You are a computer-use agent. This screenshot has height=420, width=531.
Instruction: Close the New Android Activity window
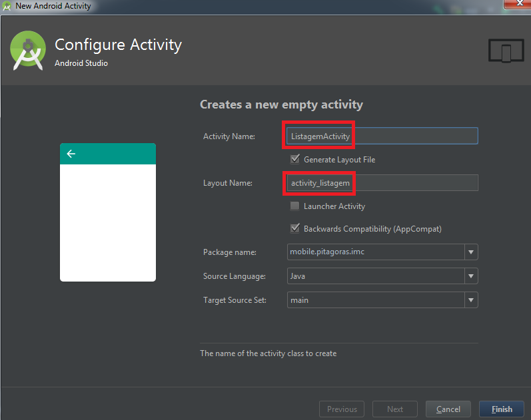point(516,5)
